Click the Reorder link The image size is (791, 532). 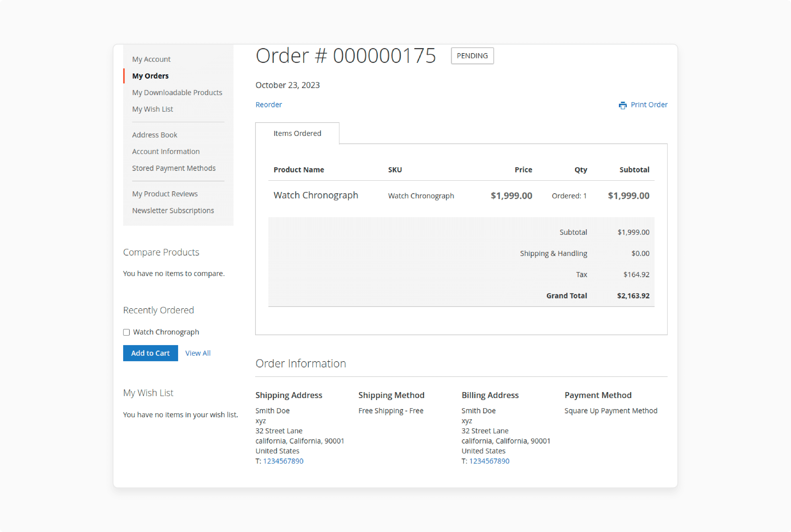click(x=269, y=105)
